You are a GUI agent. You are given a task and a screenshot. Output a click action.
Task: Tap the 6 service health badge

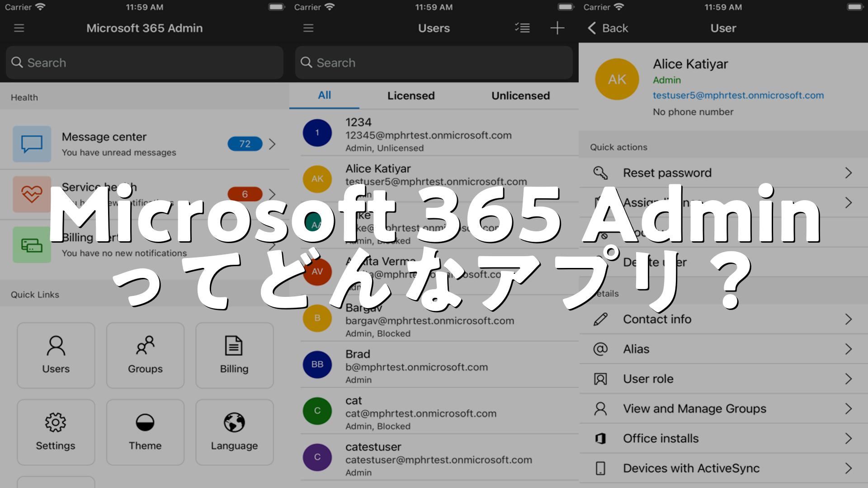click(245, 194)
